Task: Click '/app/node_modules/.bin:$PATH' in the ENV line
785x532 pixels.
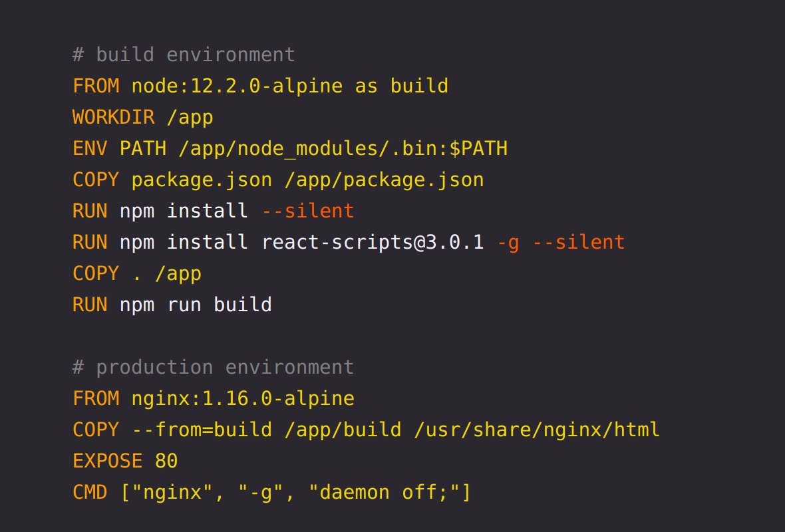Action: 343,149
